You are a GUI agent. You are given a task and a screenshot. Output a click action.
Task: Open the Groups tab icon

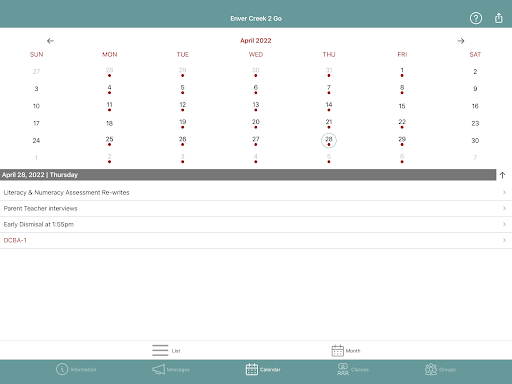pos(431,369)
